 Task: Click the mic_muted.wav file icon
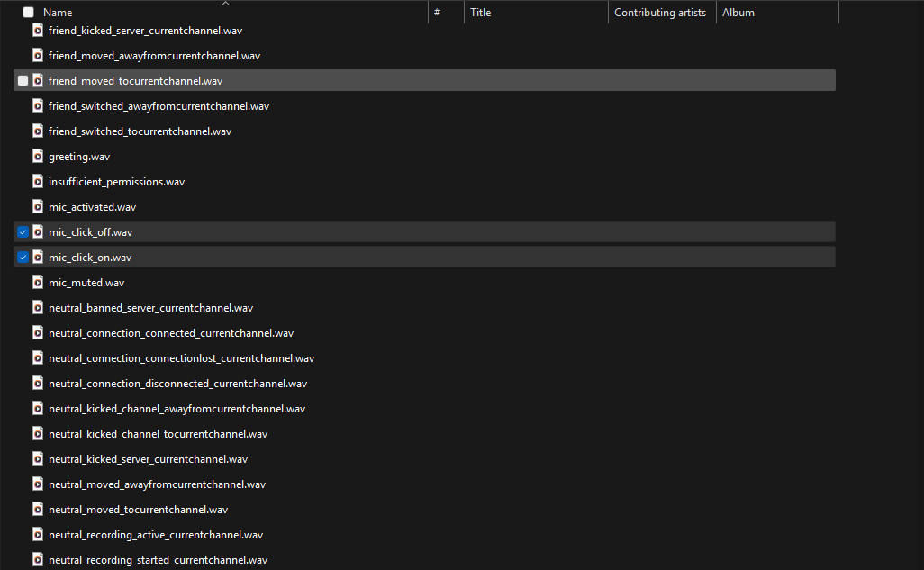coord(38,283)
